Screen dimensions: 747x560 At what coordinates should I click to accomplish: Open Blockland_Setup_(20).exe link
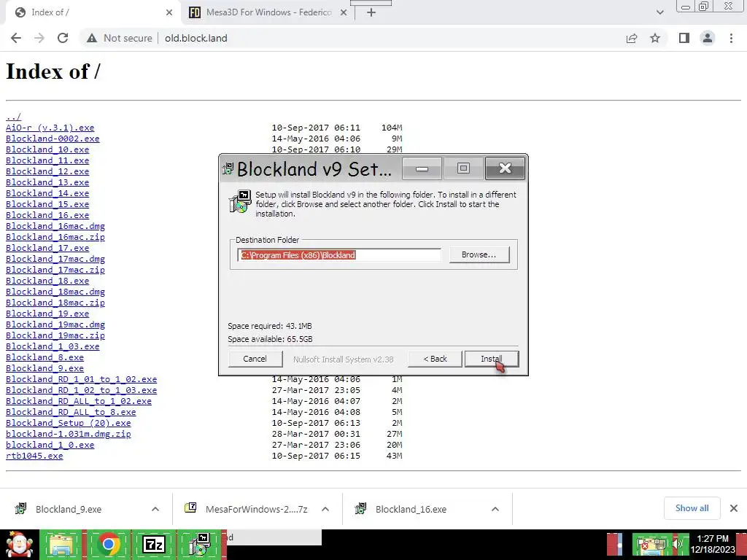68,424
